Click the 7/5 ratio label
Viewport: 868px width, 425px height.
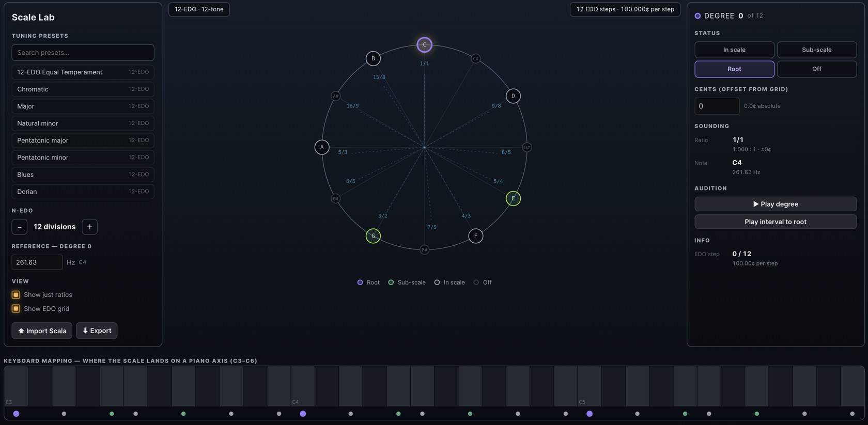432,227
